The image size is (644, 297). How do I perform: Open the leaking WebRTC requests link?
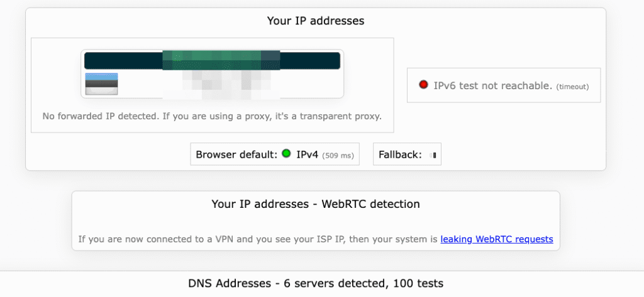pos(497,239)
